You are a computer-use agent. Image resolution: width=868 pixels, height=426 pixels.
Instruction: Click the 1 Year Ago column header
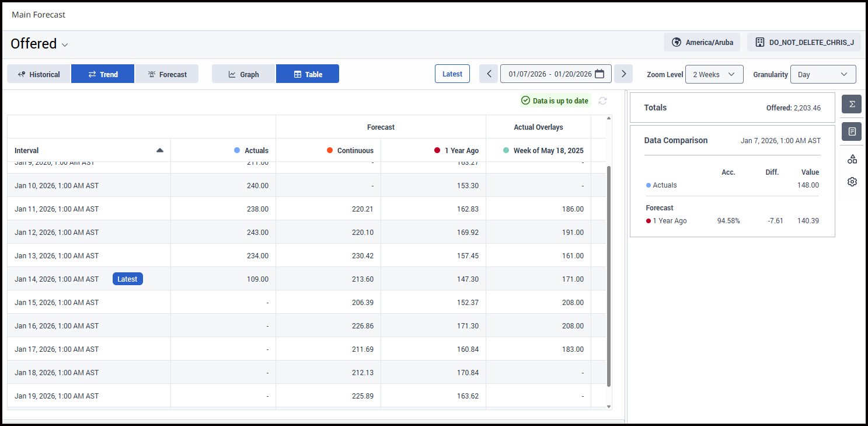434,150
